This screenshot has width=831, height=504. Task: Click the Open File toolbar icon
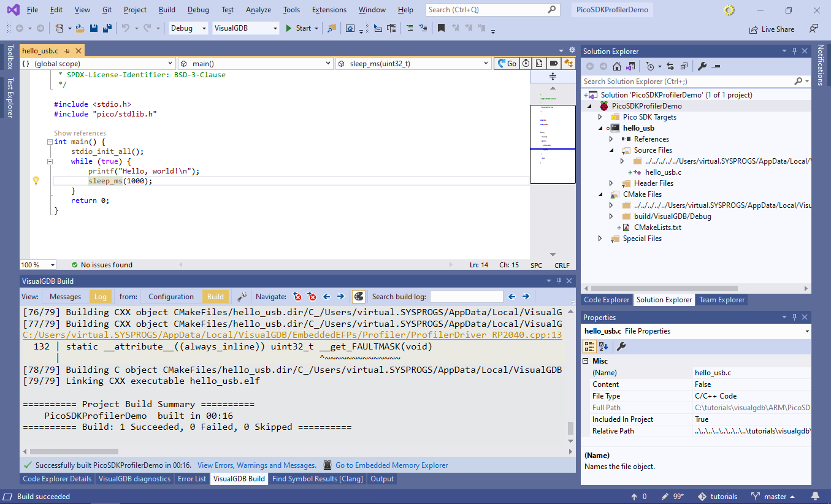pos(82,28)
